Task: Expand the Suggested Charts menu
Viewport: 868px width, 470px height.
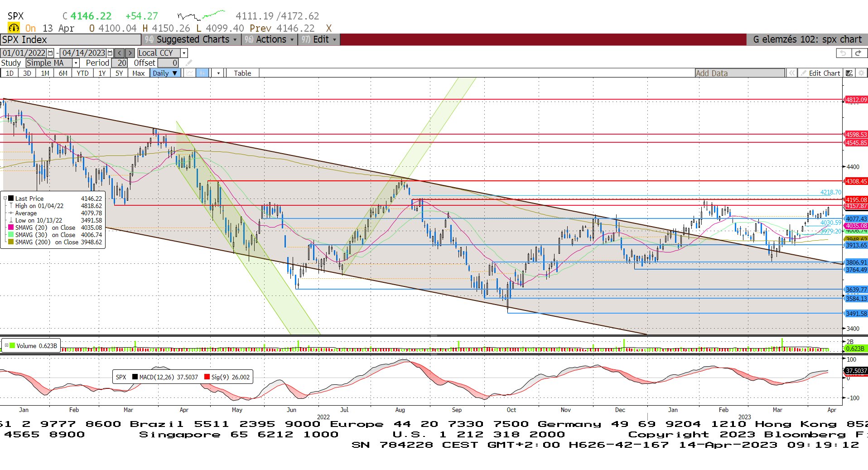Action: click(192, 39)
